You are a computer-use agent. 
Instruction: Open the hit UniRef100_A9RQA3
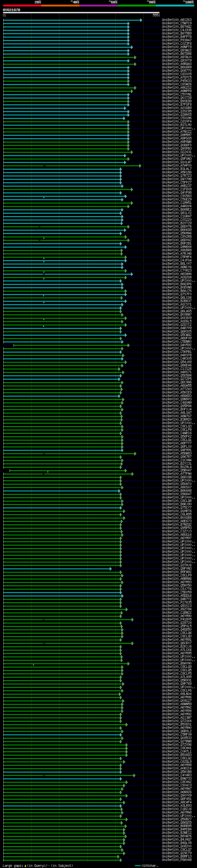tap(177, 64)
